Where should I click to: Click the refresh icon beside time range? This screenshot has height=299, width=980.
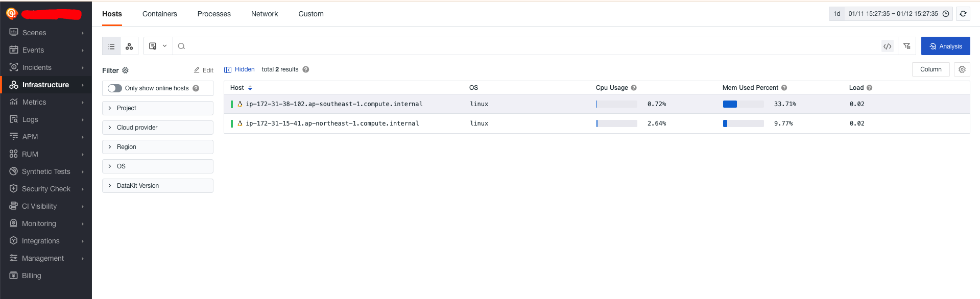tap(963, 14)
